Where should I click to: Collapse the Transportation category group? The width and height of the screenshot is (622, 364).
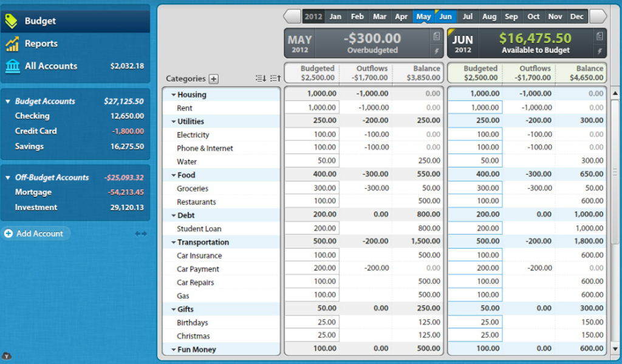(173, 241)
